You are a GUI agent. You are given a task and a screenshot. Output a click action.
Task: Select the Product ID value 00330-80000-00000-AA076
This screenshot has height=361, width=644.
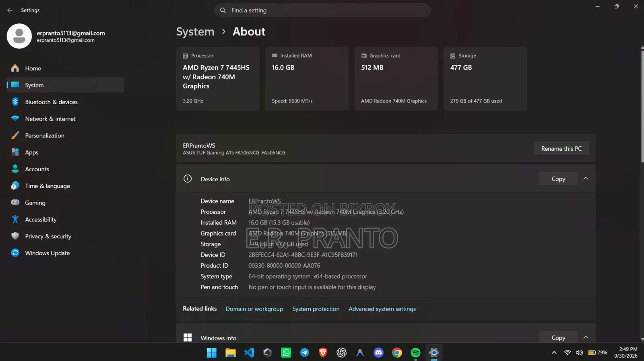pyautogui.click(x=284, y=266)
